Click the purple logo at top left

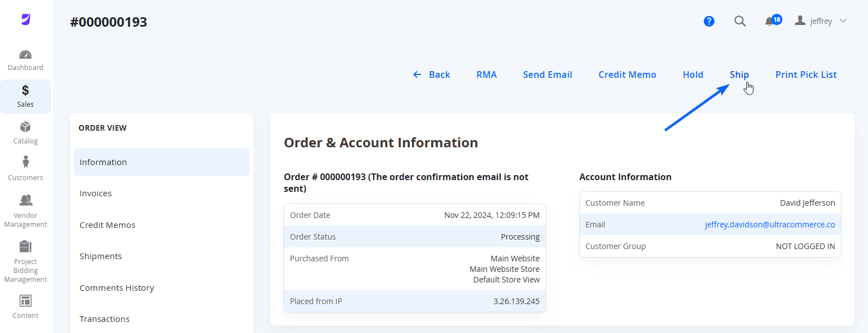point(26,19)
